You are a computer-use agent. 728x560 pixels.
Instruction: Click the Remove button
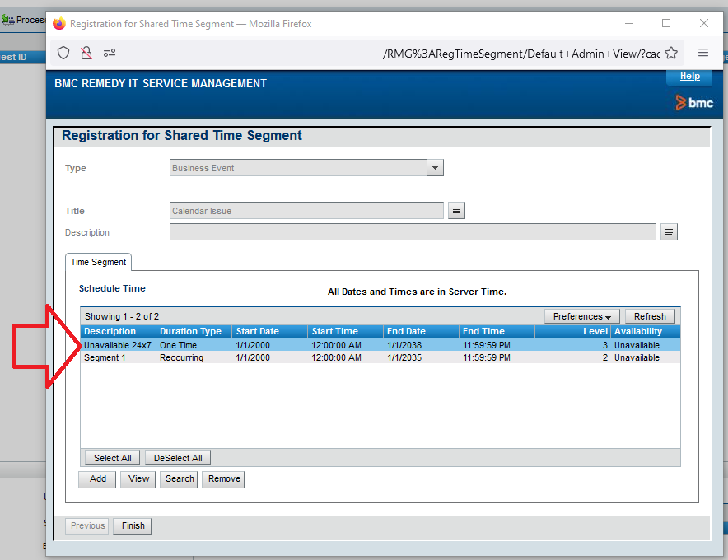coord(224,478)
